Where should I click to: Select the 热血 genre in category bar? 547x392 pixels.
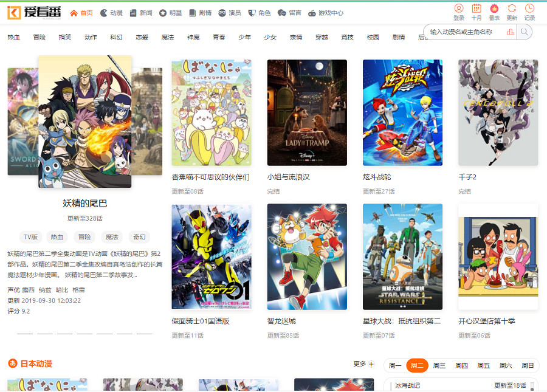(x=13, y=37)
